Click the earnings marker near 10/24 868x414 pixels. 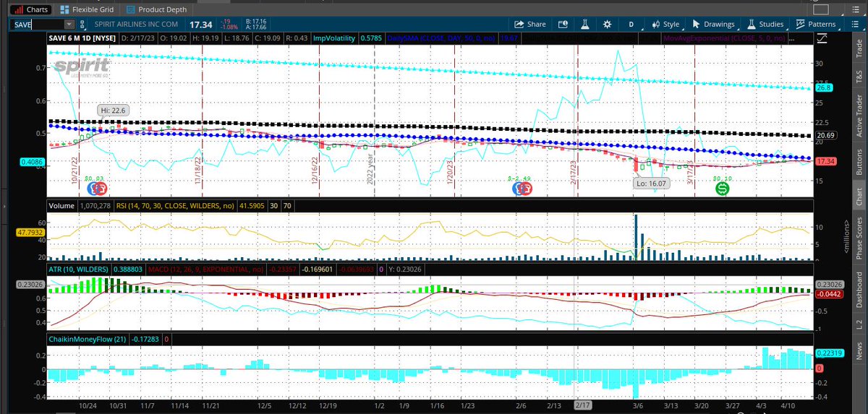pyautogui.click(x=97, y=189)
